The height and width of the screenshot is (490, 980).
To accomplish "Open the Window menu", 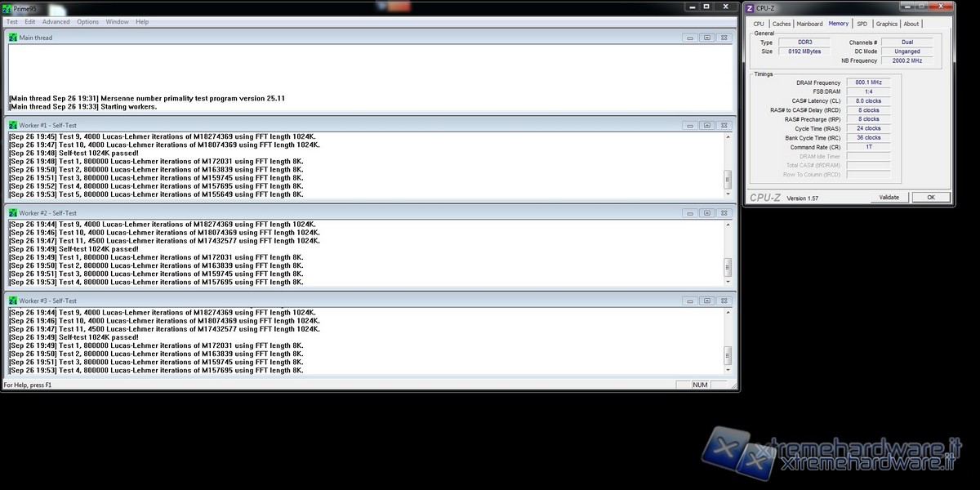I will tap(117, 22).
